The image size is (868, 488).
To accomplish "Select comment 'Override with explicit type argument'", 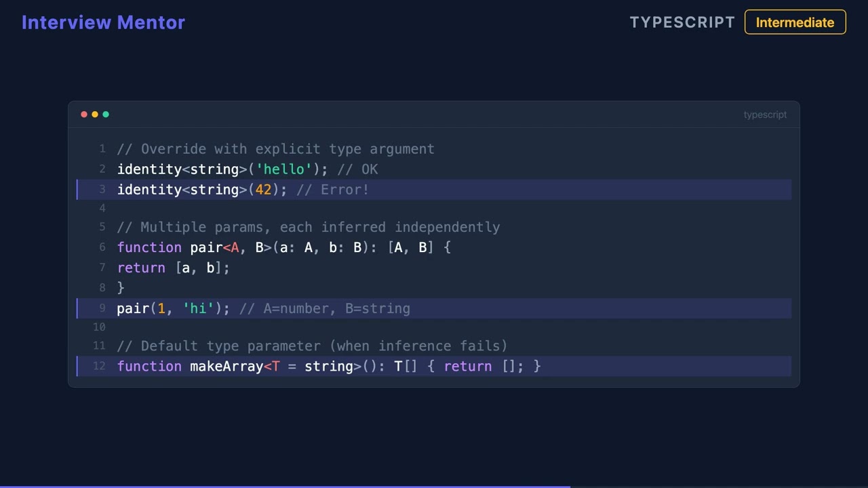I will pyautogui.click(x=276, y=149).
